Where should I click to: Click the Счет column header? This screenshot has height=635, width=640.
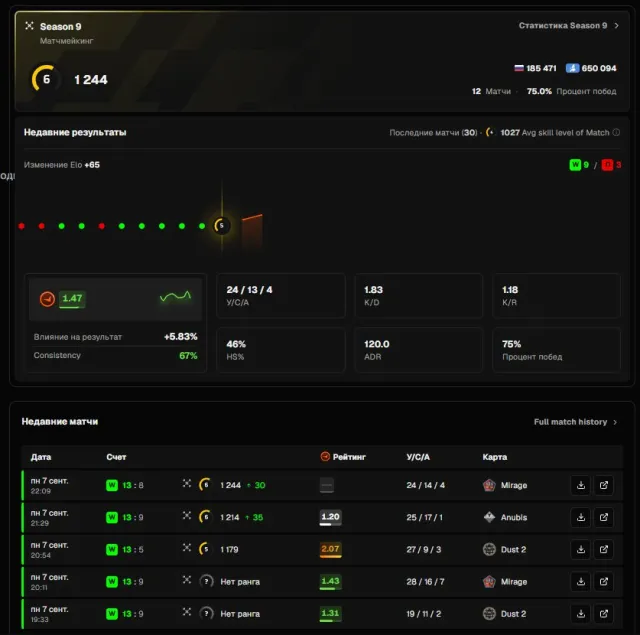pyautogui.click(x=116, y=457)
